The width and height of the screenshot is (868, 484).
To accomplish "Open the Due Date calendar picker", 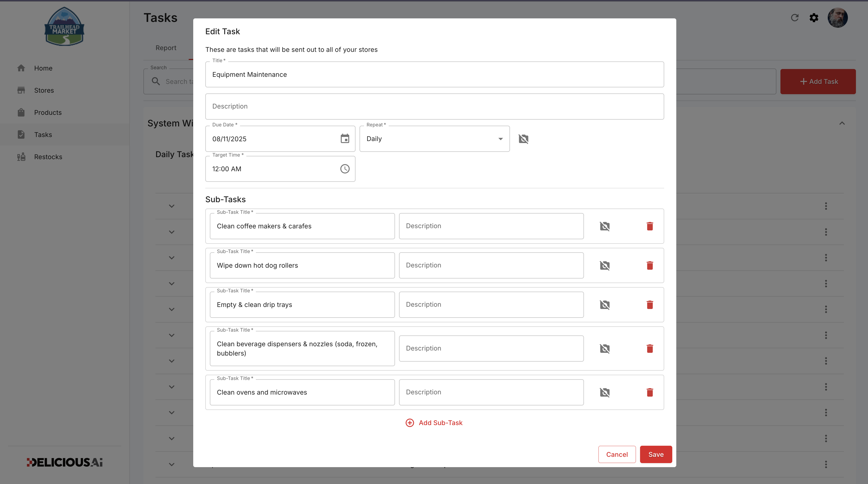I will (x=345, y=139).
